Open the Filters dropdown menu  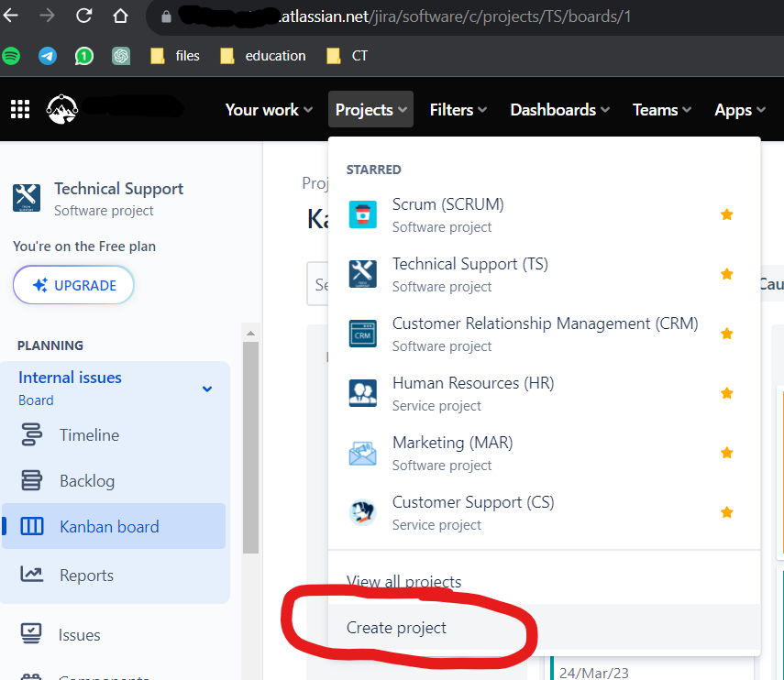(458, 109)
